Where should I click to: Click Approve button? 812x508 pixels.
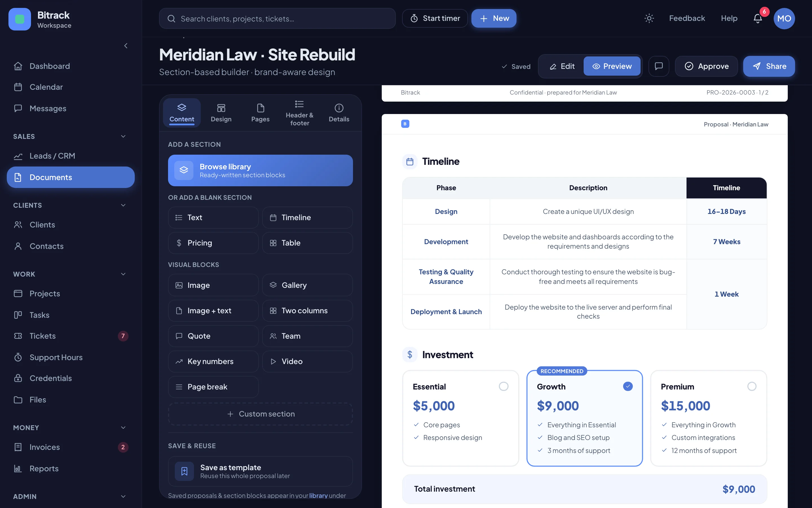coord(706,66)
